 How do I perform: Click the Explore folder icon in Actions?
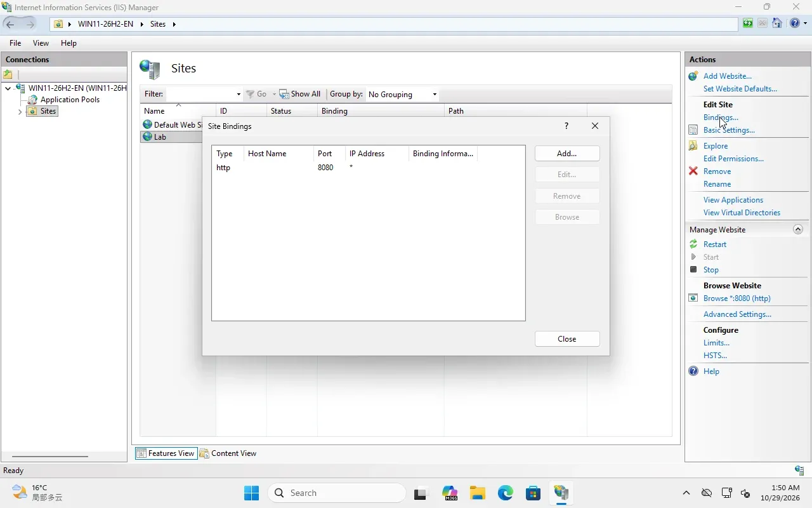click(x=693, y=146)
